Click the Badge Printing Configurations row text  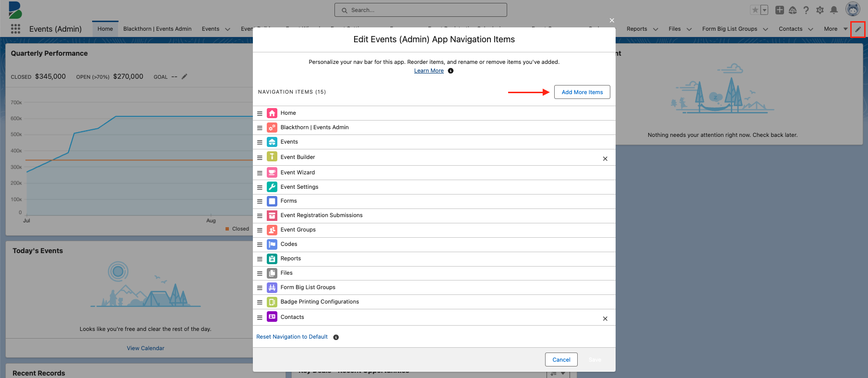coord(320,302)
